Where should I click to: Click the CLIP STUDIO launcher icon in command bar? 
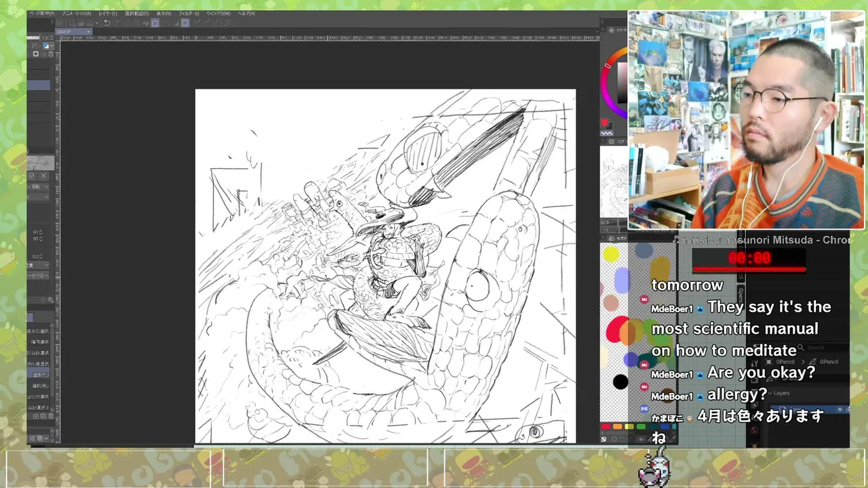[60, 23]
